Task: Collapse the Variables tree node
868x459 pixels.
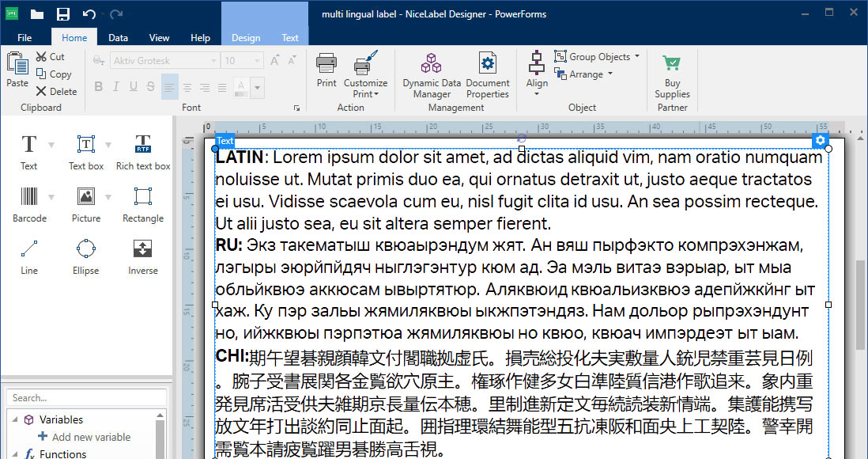Action: click(x=13, y=419)
